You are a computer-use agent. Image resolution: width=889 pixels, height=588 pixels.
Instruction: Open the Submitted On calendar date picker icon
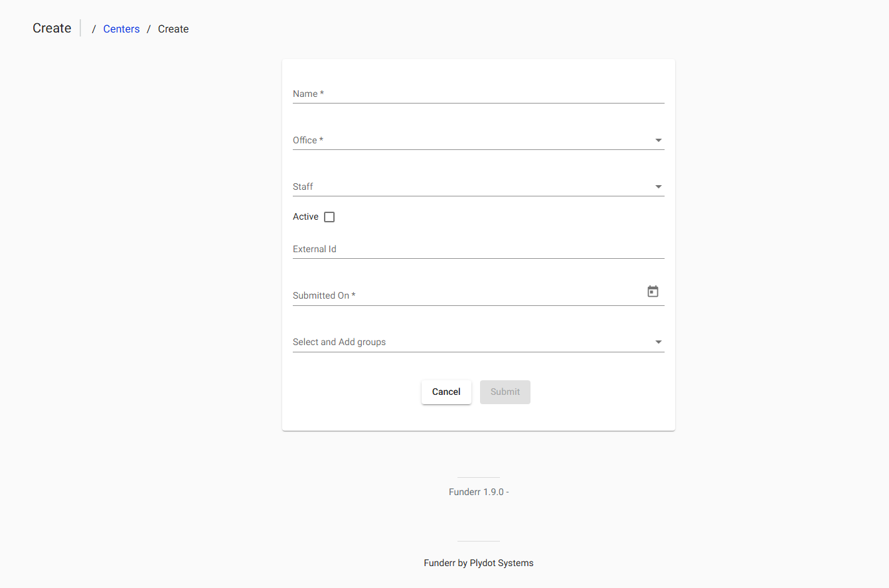pyautogui.click(x=653, y=291)
